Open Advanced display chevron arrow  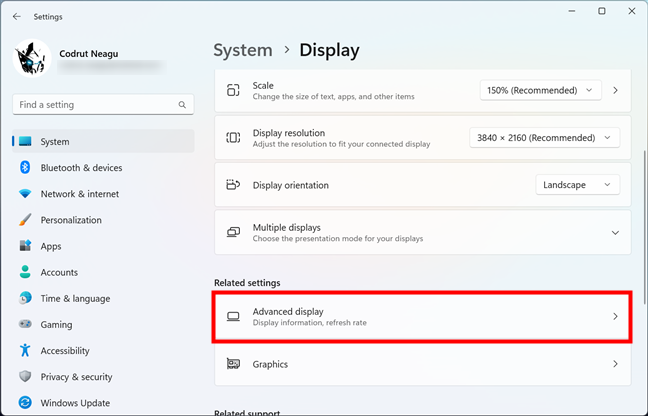pos(615,316)
